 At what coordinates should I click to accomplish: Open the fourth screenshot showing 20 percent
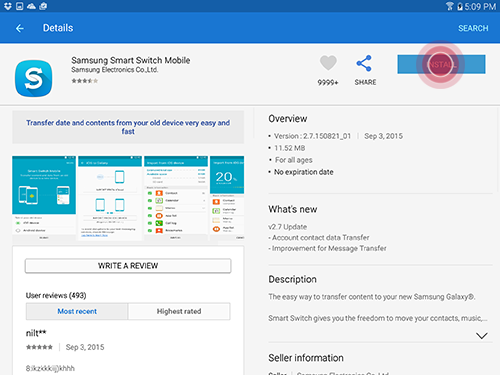tap(227, 198)
